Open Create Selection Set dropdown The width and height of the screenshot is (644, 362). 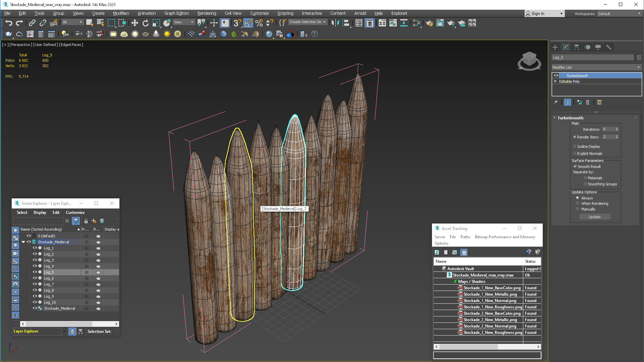pyautogui.click(x=308, y=22)
